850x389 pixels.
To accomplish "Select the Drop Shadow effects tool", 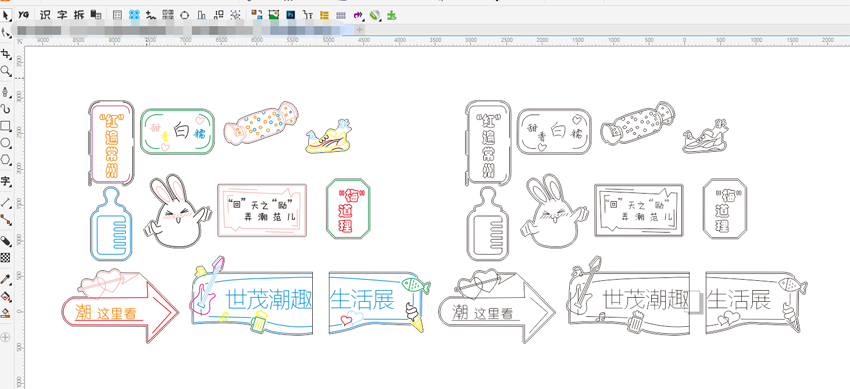I will click(5, 241).
